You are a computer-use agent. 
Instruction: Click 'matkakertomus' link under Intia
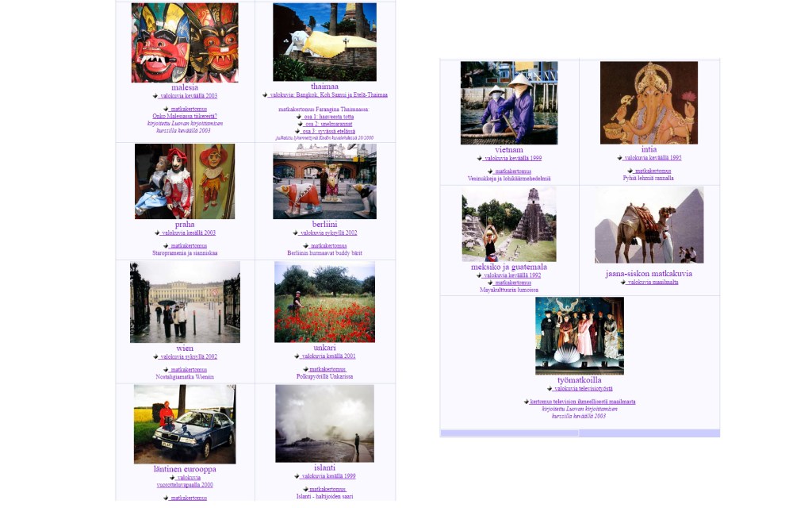pyautogui.click(x=653, y=171)
